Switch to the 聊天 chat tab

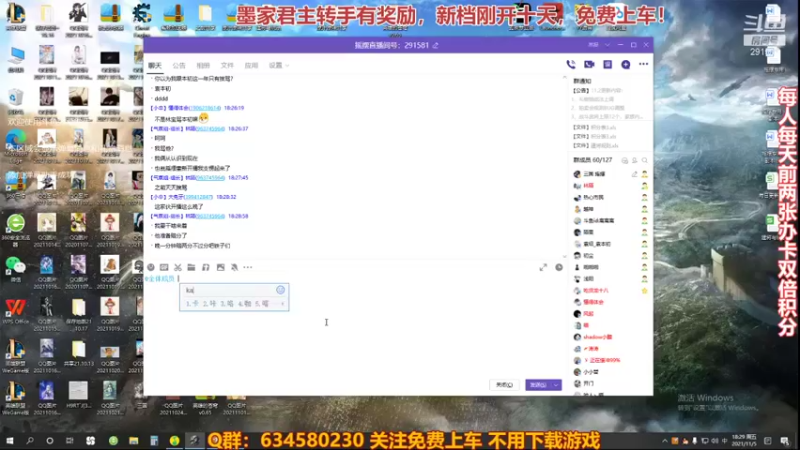155,65
